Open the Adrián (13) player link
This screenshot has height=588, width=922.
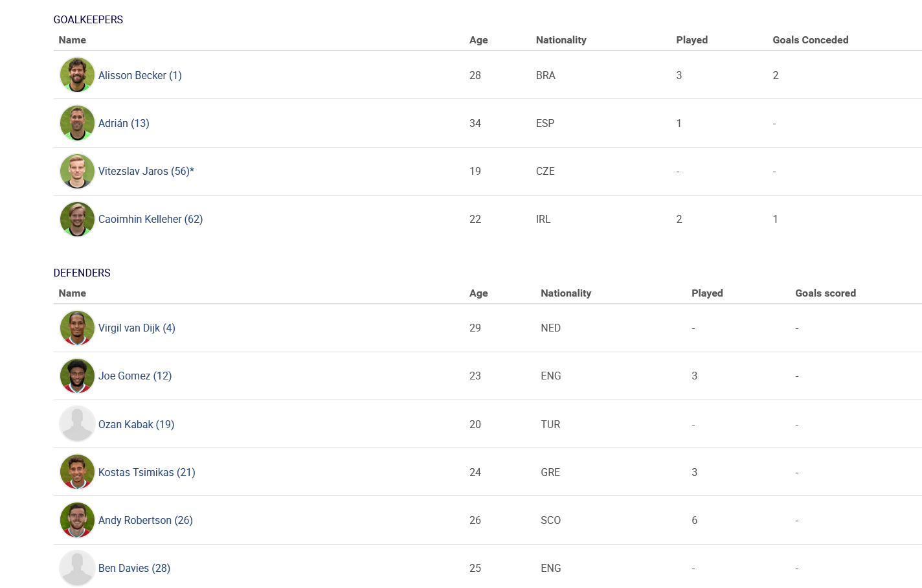coord(124,123)
